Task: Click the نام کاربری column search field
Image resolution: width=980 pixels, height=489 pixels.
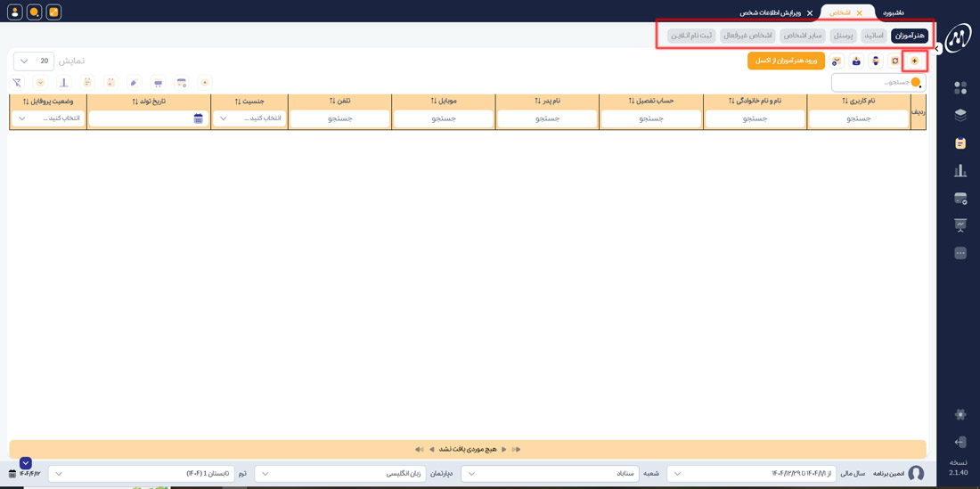Action: (x=858, y=118)
